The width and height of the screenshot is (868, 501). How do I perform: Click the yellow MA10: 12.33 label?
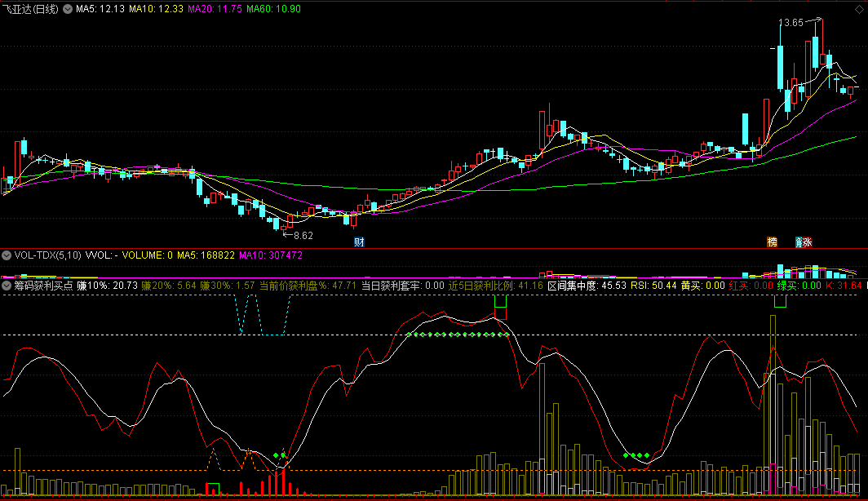pyautogui.click(x=156, y=9)
